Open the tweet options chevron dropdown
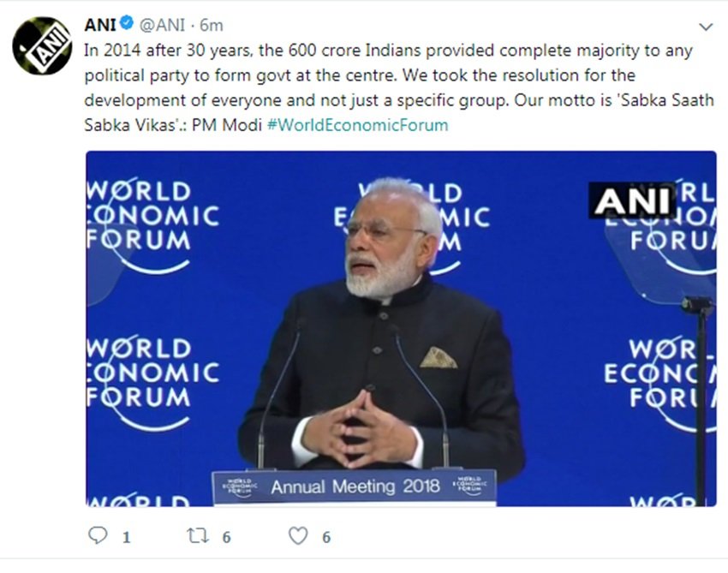This screenshot has width=728, height=573. [x=705, y=27]
